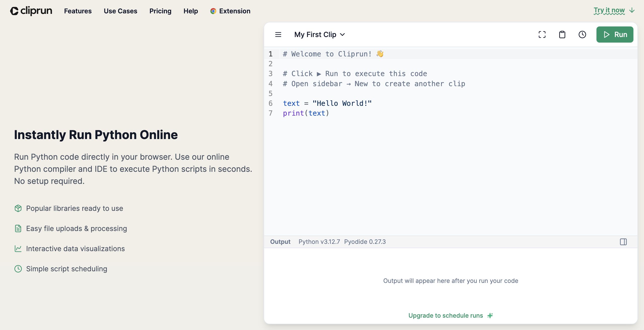644x330 pixels.
Task: Click the Cliprun logo
Action: point(31,11)
